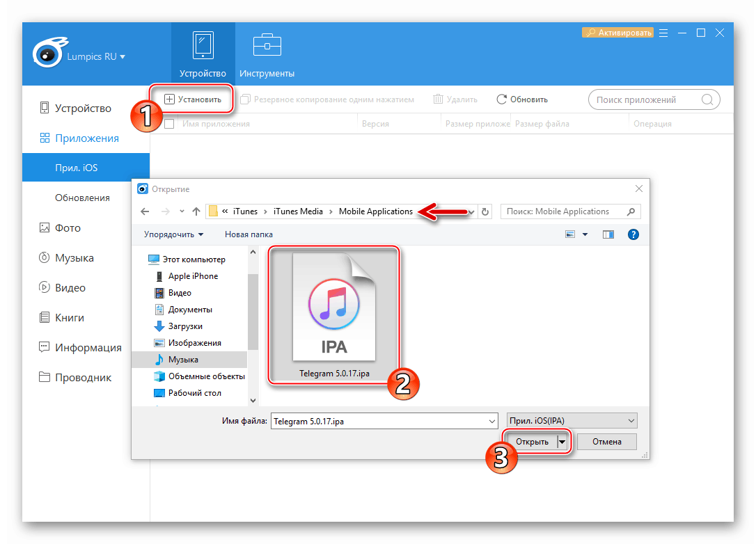Click the dialog Back arrow

pos(145,211)
